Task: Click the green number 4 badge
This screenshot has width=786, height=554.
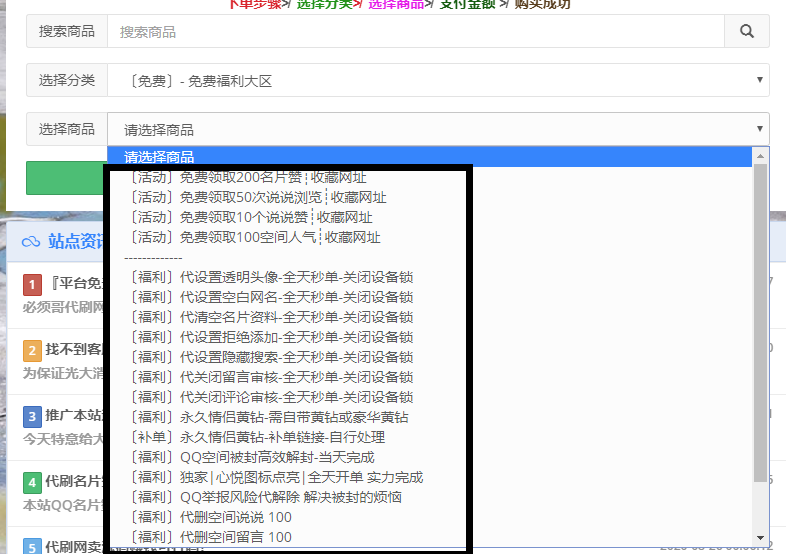Action: [32, 482]
